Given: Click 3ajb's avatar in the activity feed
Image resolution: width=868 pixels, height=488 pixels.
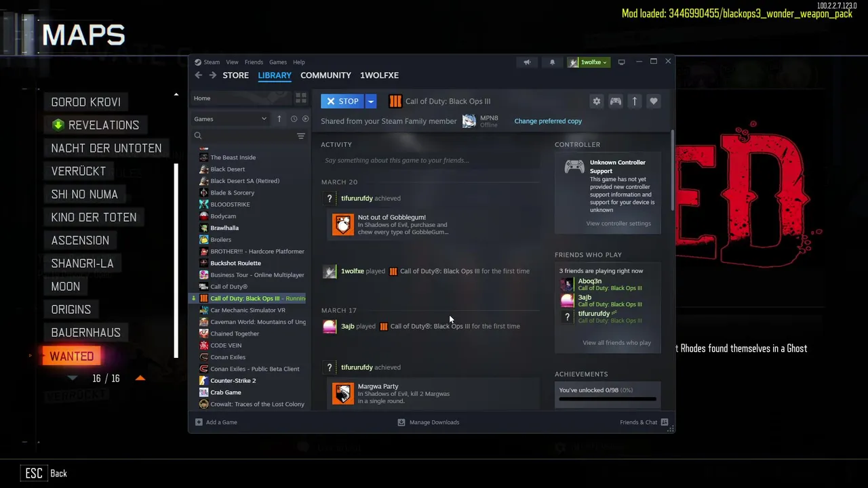Looking at the screenshot, I should tap(330, 326).
